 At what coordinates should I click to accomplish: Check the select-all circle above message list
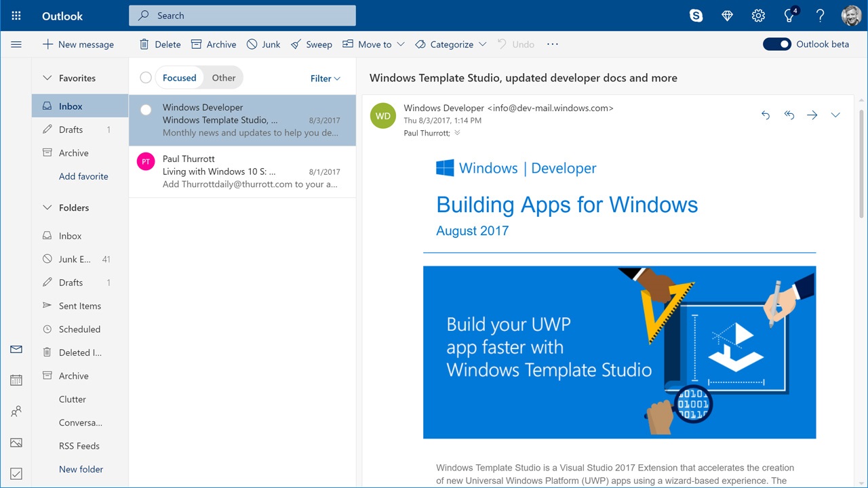tap(146, 78)
